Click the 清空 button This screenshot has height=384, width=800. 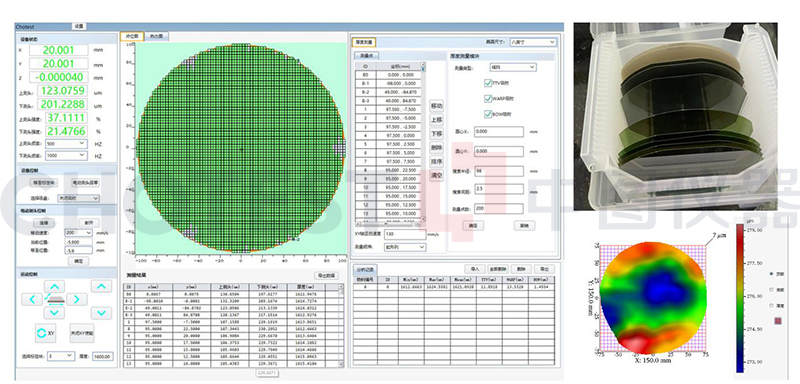[437, 175]
